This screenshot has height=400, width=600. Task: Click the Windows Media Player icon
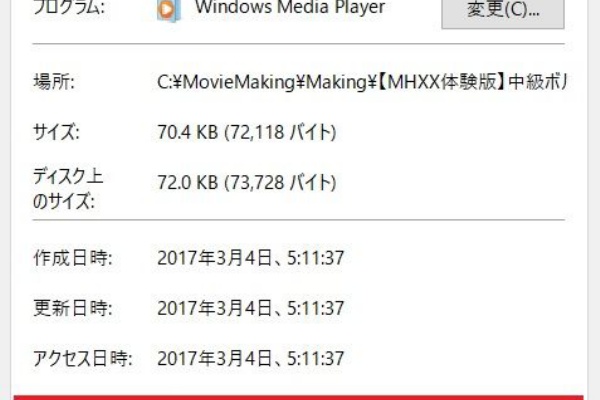point(169,10)
